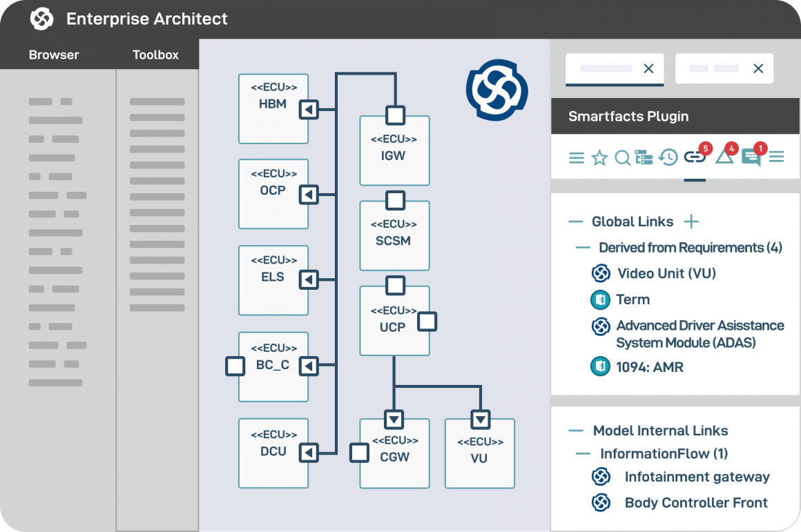Click the plus button next to Global Links

(691, 221)
